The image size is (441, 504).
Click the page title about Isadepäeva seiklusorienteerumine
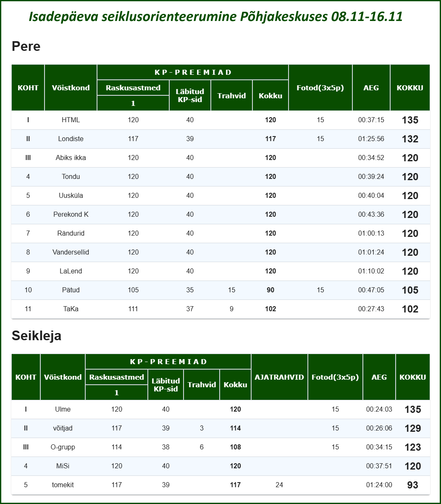215,16
